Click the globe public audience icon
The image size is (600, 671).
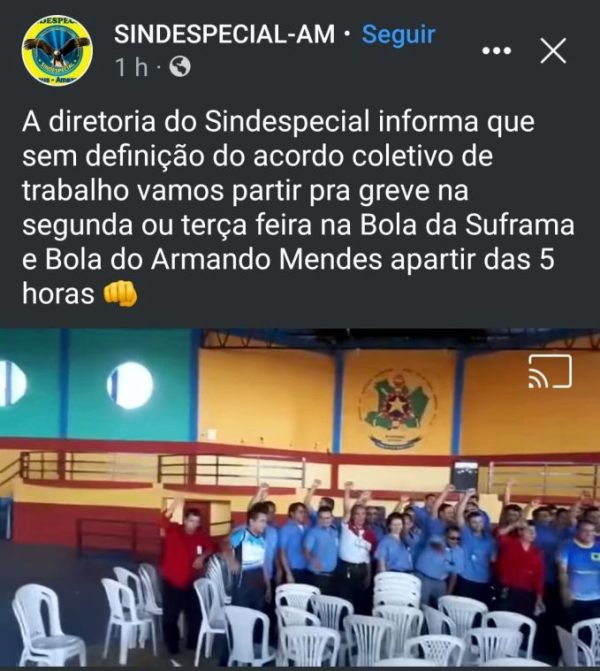point(180,67)
